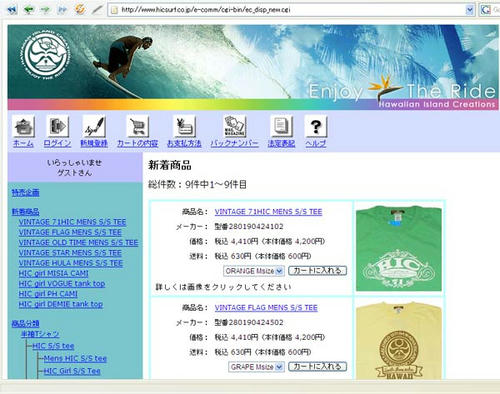Open the HIC S/S tee tree item

53,346
